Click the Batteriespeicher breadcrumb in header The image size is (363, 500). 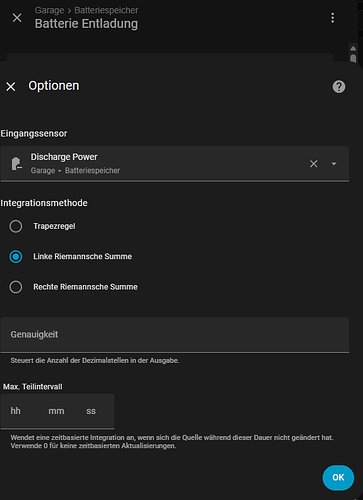pos(106,10)
